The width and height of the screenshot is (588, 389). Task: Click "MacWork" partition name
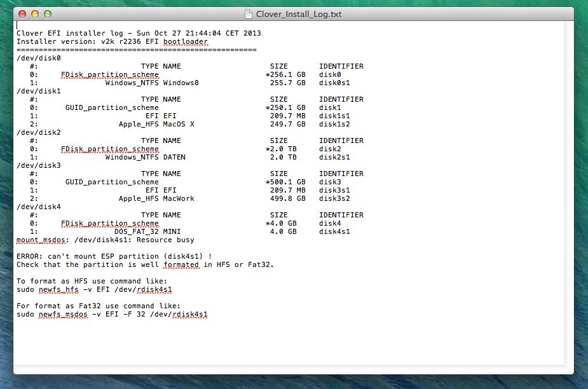click(x=179, y=198)
